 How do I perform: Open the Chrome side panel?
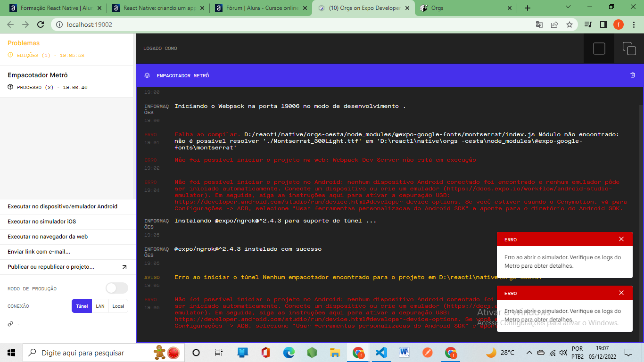pos(603,25)
